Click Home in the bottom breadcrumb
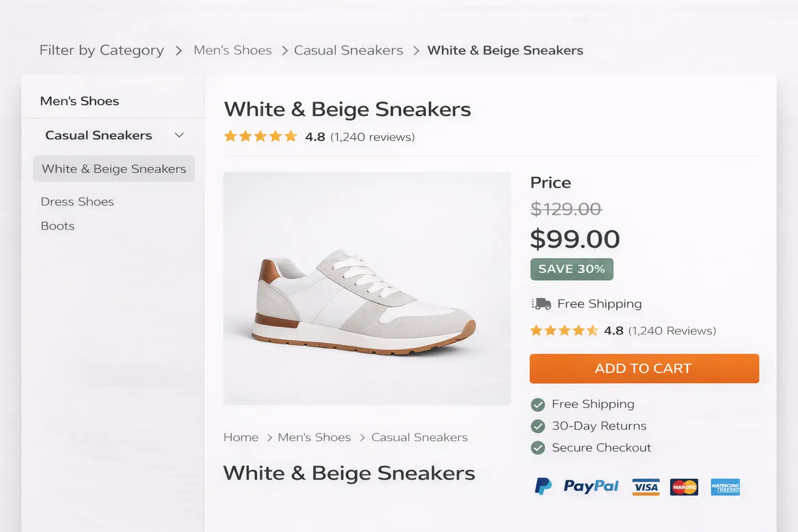This screenshot has width=798, height=532. pyautogui.click(x=241, y=437)
